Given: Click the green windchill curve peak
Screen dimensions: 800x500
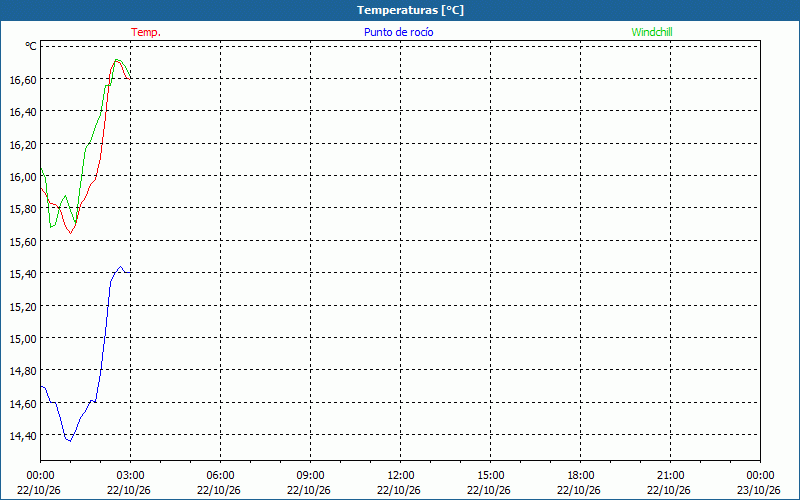Looking at the screenshot, I should click(116, 60).
